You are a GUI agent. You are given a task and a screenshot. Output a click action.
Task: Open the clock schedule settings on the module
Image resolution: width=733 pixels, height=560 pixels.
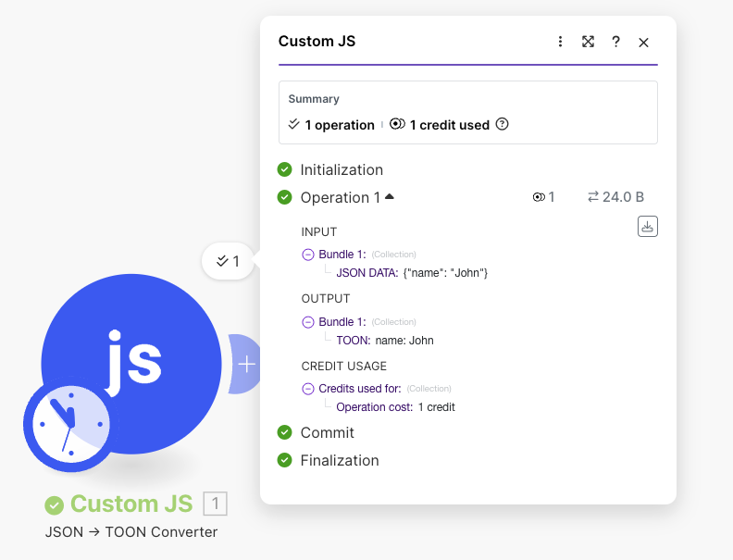[x=70, y=425]
